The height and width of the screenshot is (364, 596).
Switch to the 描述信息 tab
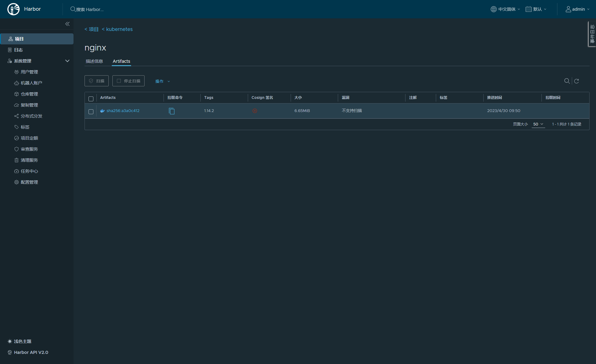click(x=94, y=61)
